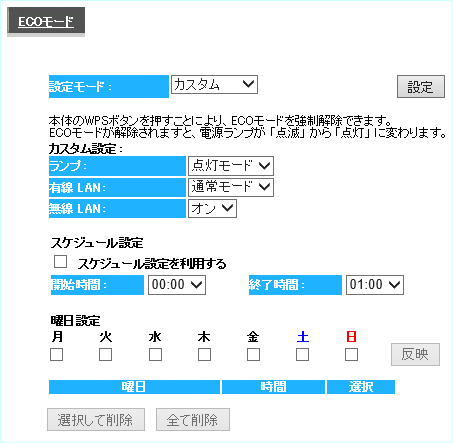453x443 pixels.
Task: Check the 木 (Thursday) checkbox
Action: (x=204, y=355)
